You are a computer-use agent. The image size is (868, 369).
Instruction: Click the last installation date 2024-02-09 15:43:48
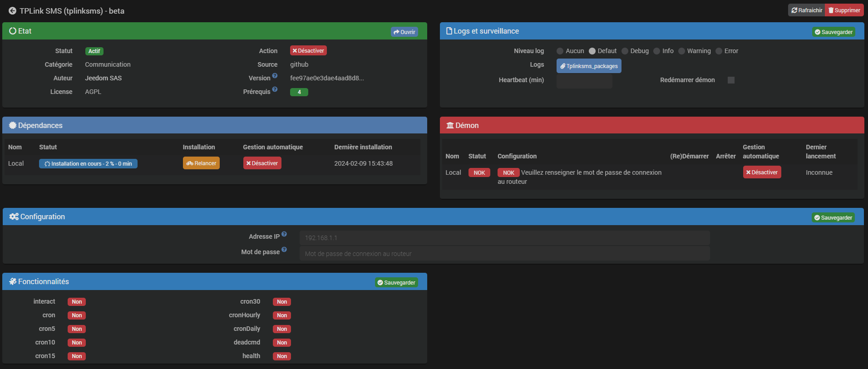click(363, 163)
